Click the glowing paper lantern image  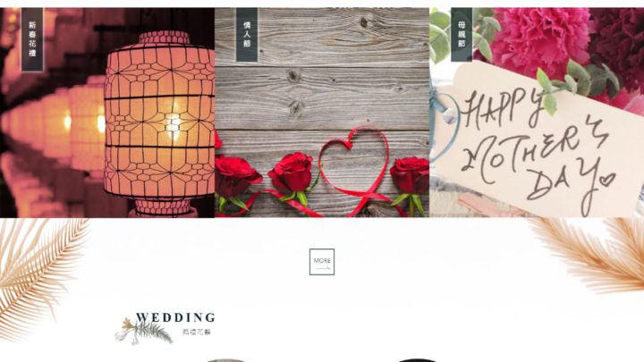point(159,123)
